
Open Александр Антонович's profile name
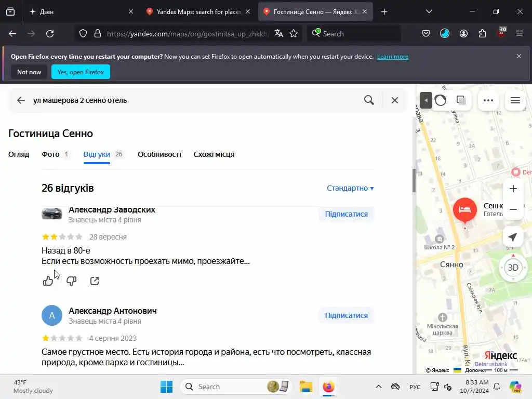point(113,311)
